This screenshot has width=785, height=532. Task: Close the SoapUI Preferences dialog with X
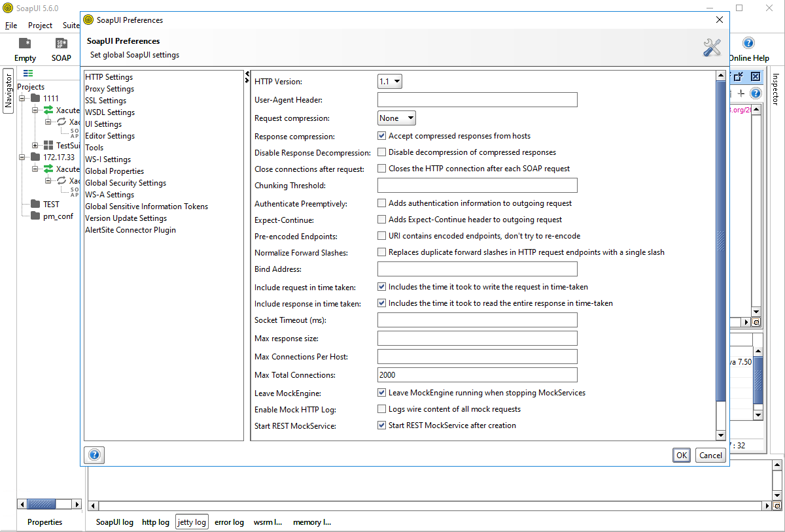720,20
